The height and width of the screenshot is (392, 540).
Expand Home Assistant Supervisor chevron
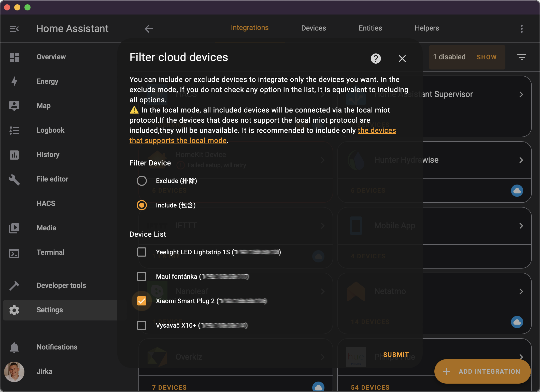tap(521, 94)
